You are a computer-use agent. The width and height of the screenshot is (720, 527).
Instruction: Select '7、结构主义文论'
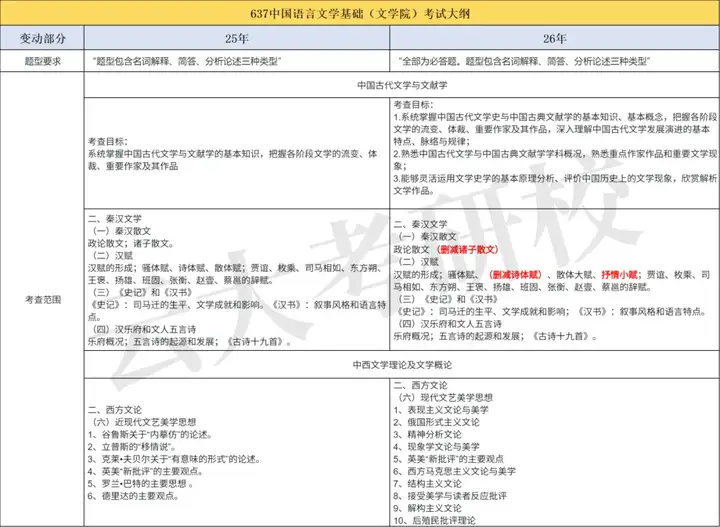(x=427, y=483)
